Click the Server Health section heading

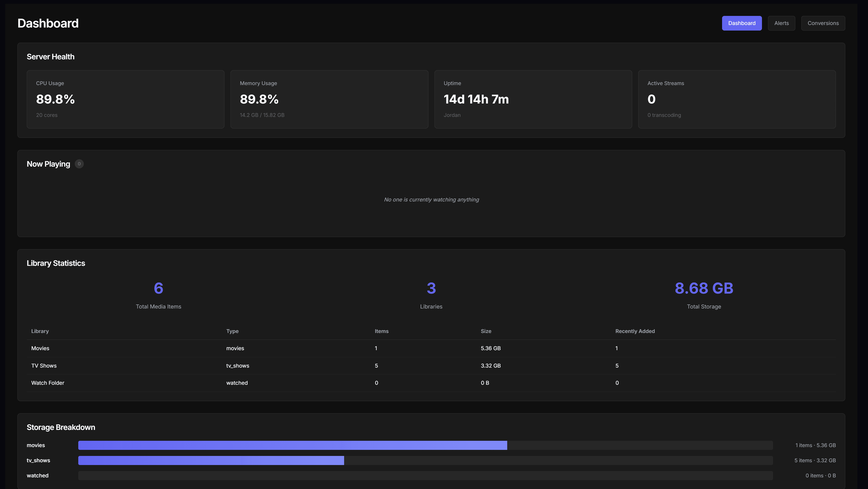point(50,57)
